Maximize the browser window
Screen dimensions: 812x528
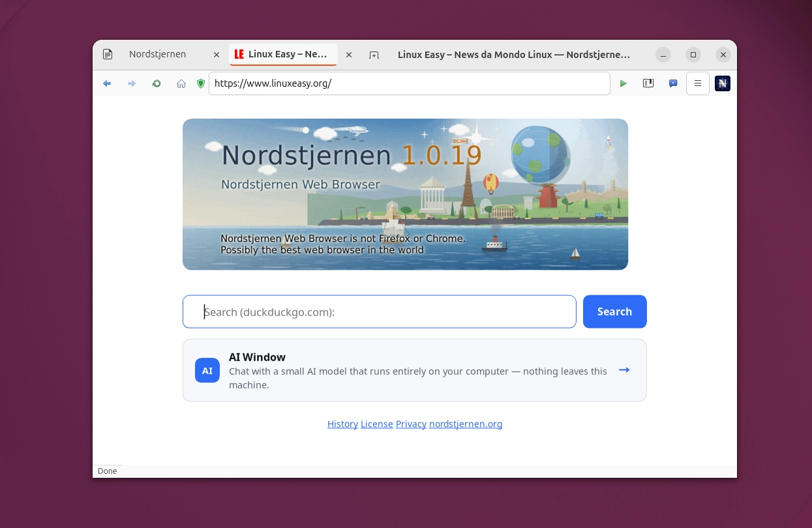tap(693, 55)
